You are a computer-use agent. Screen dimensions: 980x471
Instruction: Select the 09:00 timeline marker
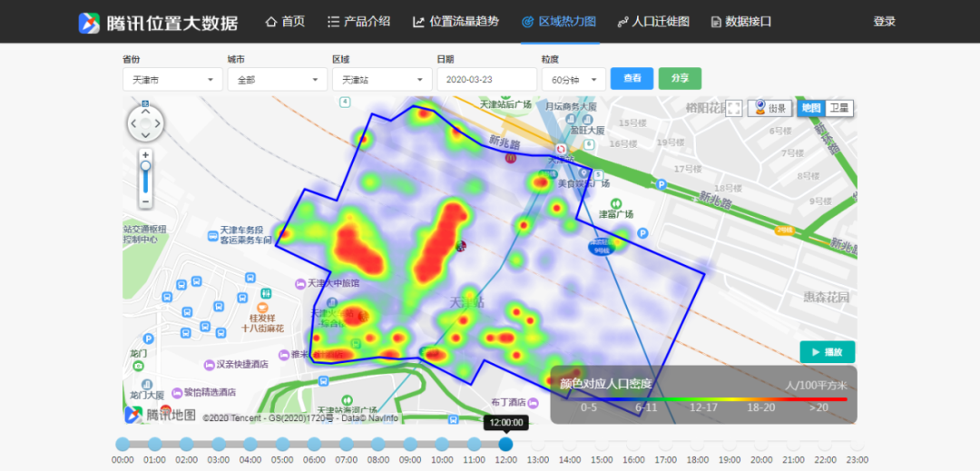(410, 444)
